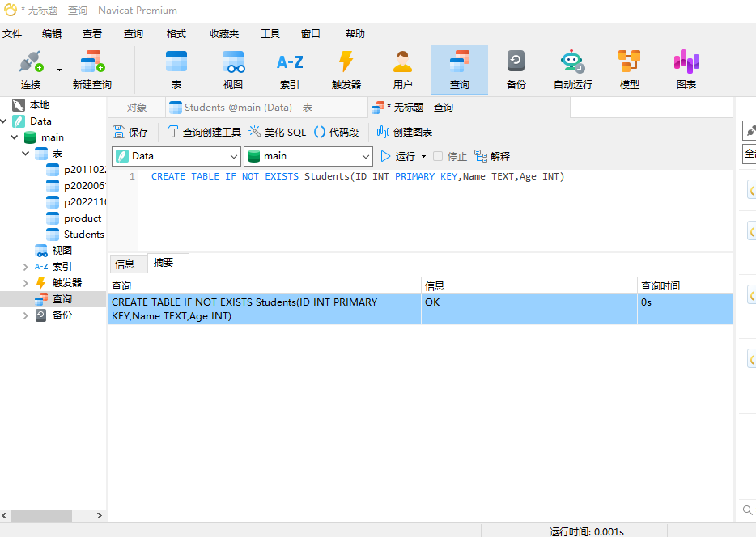Screen dimensions: 756x537
Task: Click the OK info cell
Action: tap(529, 309)
